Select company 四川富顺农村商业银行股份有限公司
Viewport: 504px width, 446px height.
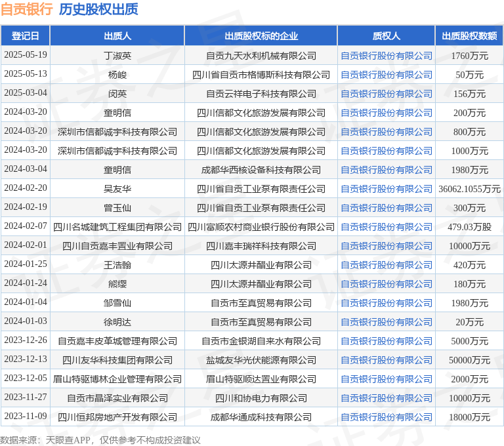pos(261,227)
